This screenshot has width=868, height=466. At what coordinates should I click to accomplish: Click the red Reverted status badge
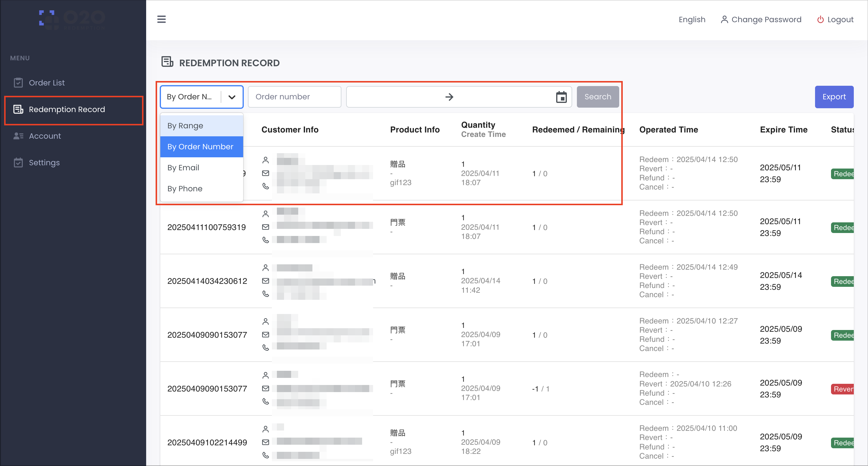(842, 389)
